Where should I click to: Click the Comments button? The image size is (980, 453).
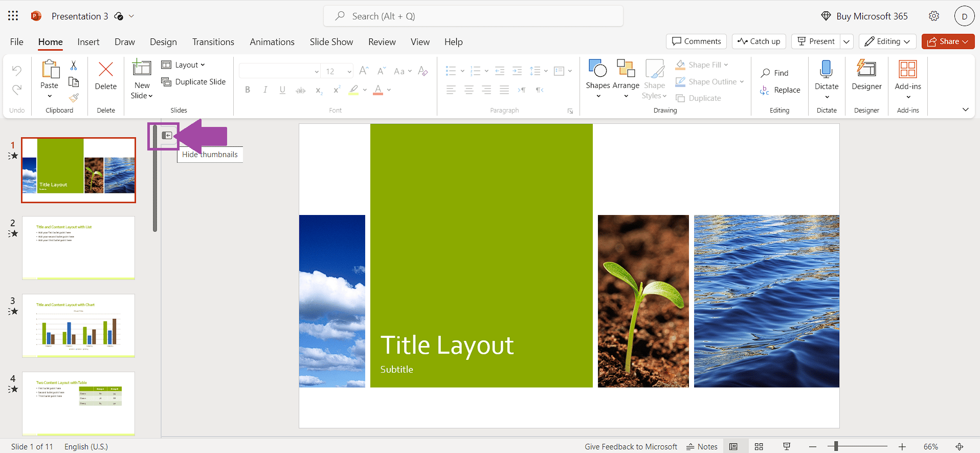tap(696, 41)
